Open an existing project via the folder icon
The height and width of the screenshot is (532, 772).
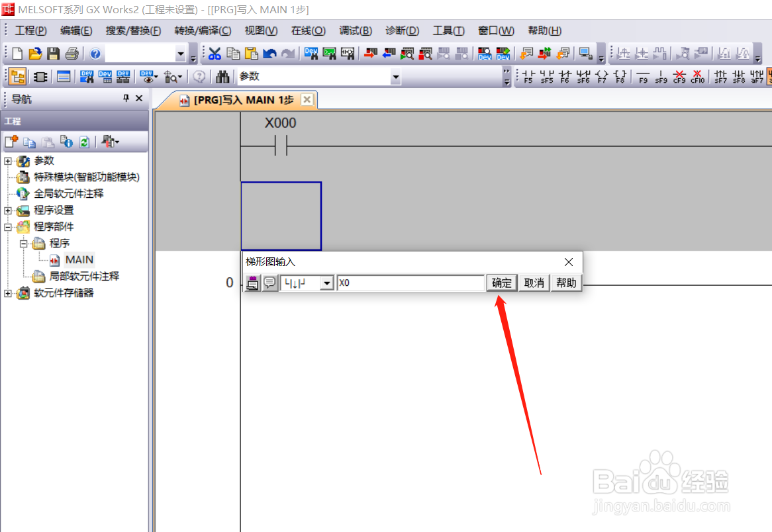(35, 53)
